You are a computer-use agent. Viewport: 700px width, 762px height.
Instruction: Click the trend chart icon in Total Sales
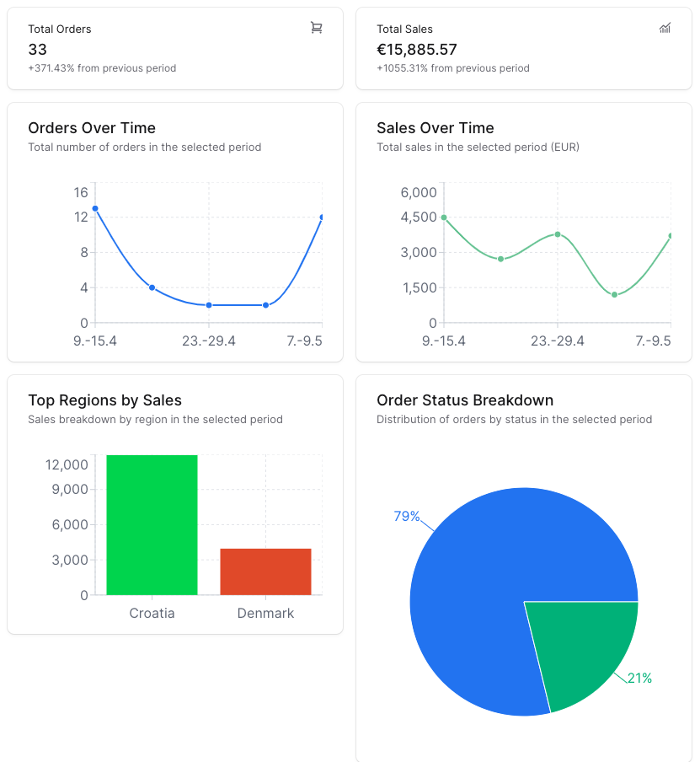coord(665,28)
